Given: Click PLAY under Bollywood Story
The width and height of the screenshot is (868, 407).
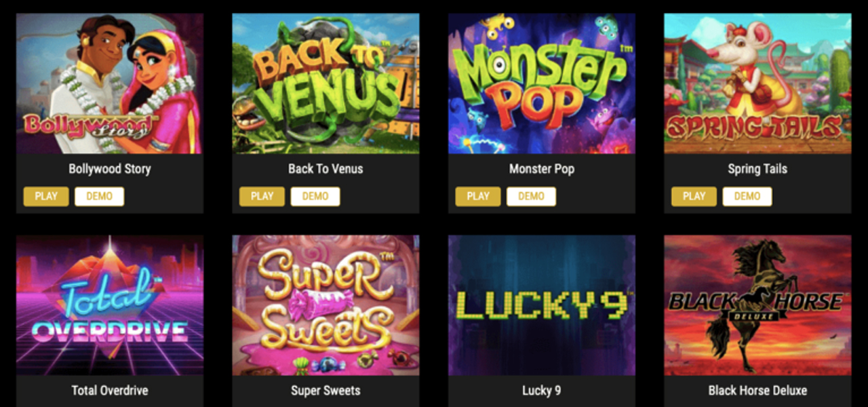Looking at the screenshot, I should [x=46, y=197].
